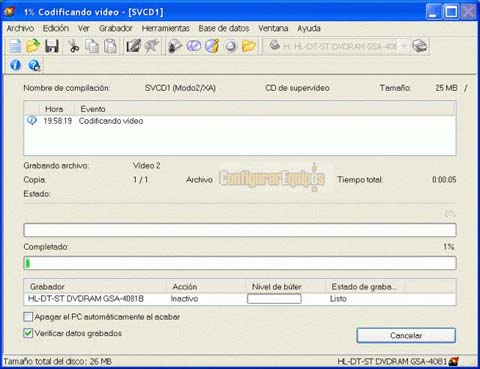Open the Archivo menu
The height and width of the screenshot is (369, 480).
20,28
